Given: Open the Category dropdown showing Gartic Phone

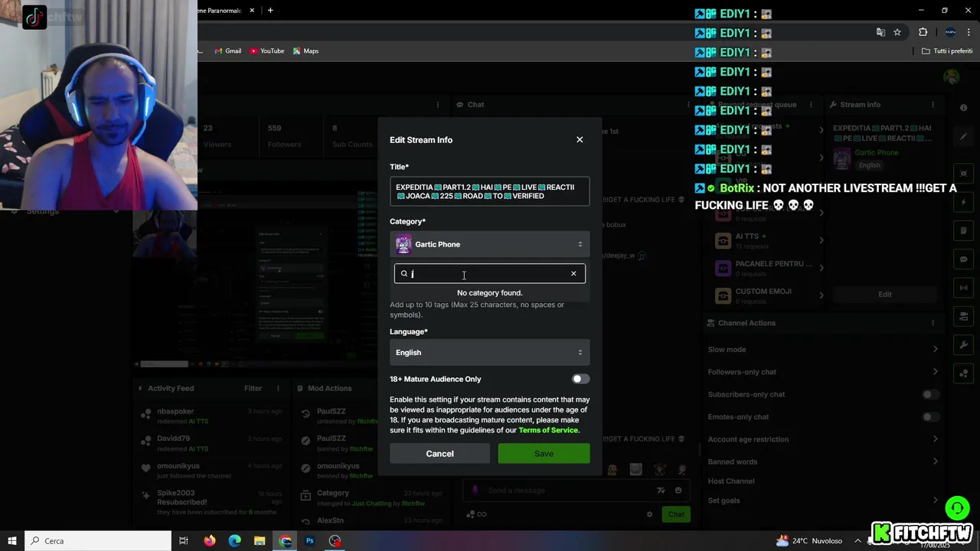Looking at the screenshot, I should 490,244.
